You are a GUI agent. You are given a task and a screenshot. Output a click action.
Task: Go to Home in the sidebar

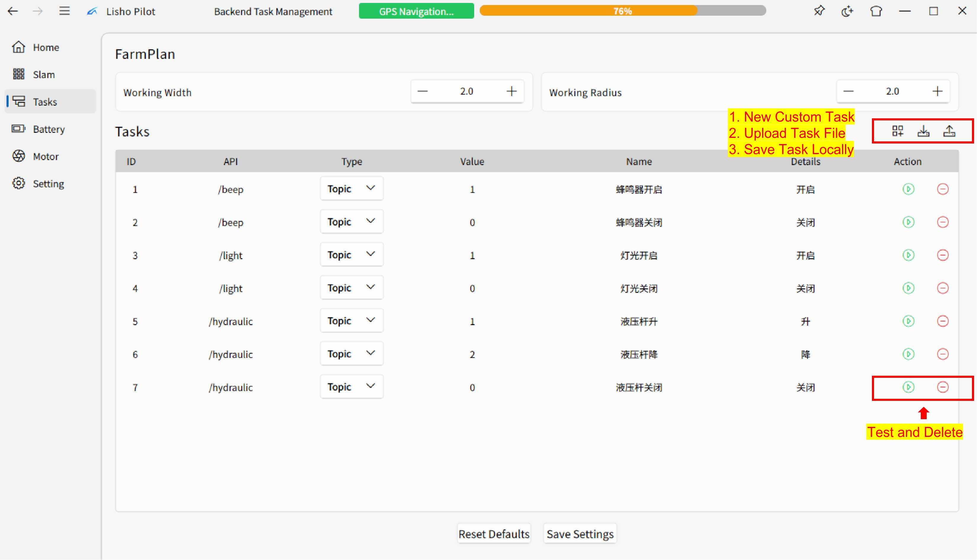tap(50, 47)
